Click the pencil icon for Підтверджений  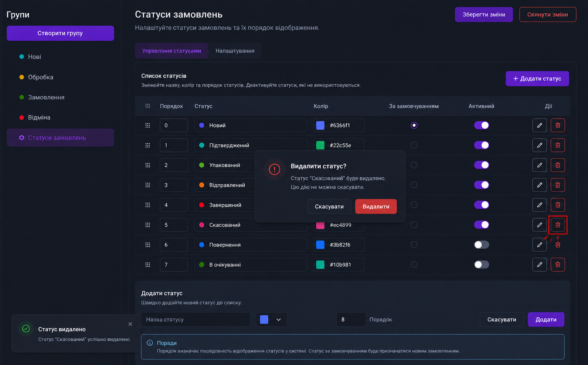point(540,145)
